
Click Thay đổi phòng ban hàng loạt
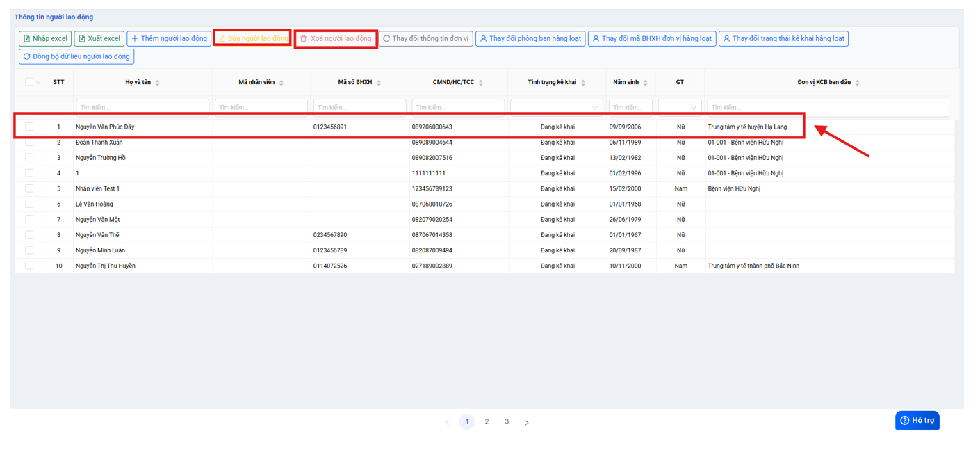[x=530, y=39]
